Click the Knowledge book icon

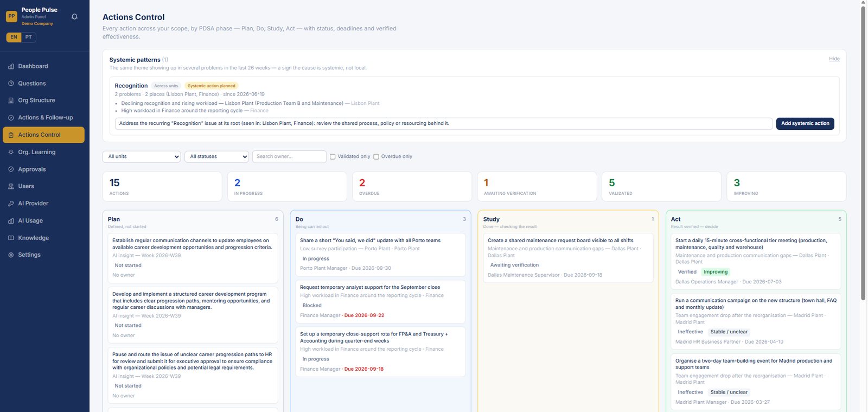(11, 238)
